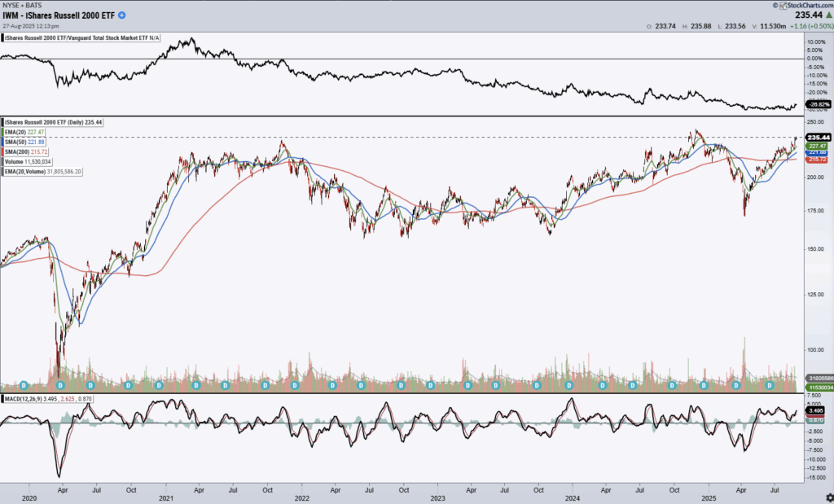Click the black 235.44 price tag on axis
Viewport: 834px width, 504px height.
[817, 137]
